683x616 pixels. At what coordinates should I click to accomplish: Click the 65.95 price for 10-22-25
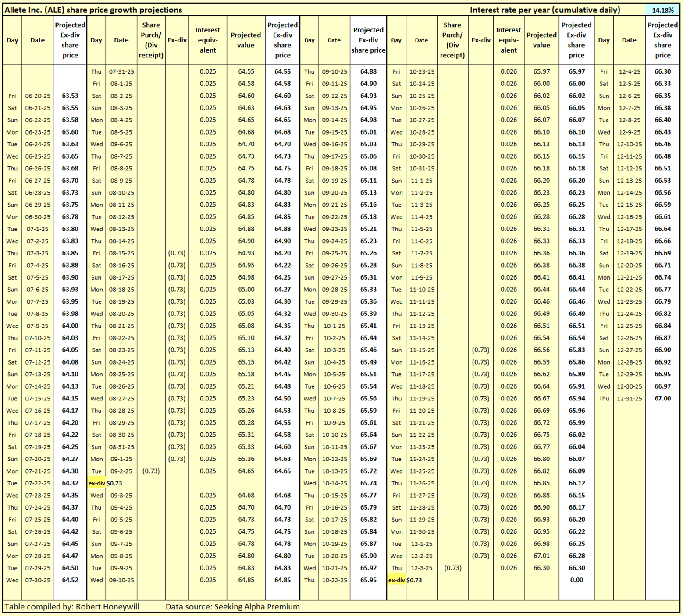click(x=368, y=580)
